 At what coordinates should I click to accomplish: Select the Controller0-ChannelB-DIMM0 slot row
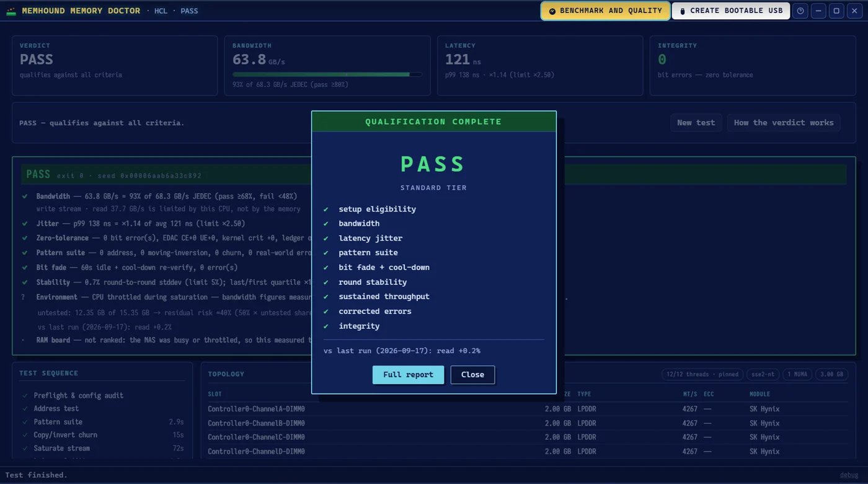[x=528, y=423]
